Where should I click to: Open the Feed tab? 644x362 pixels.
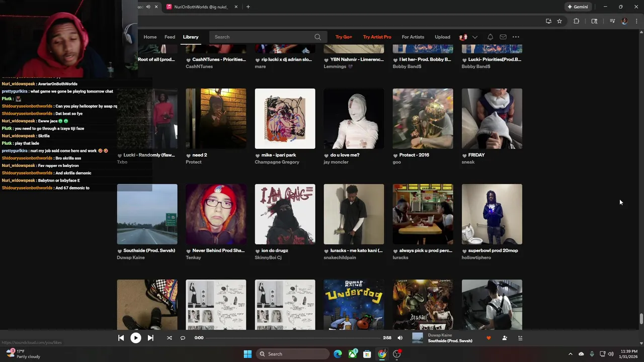click(x=170, y=37)
